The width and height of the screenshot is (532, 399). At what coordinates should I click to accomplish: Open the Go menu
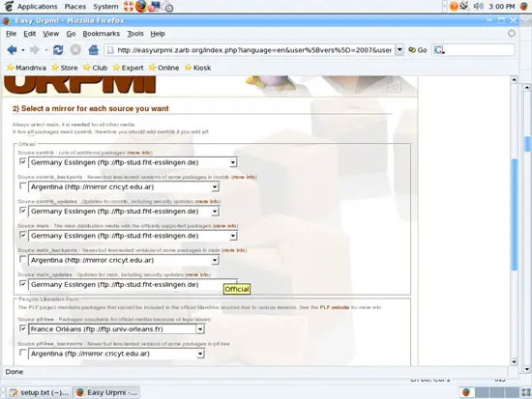(x=71, y=34)
